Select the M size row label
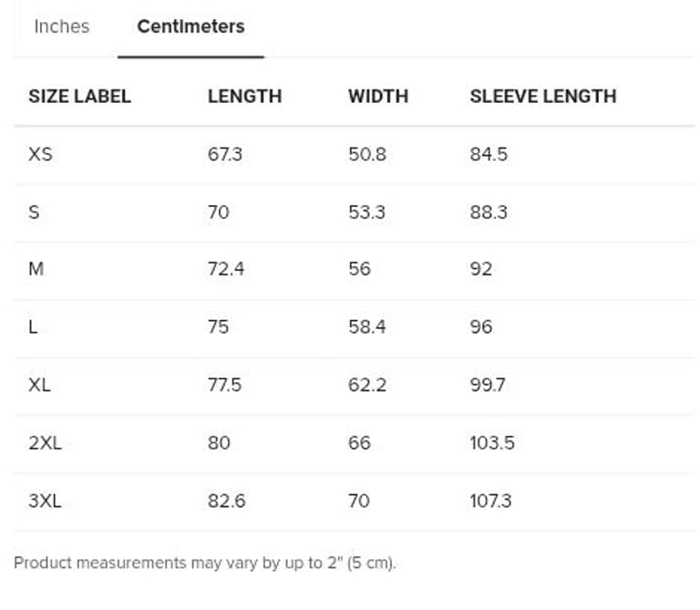The image size is (700, 610). 36,269
